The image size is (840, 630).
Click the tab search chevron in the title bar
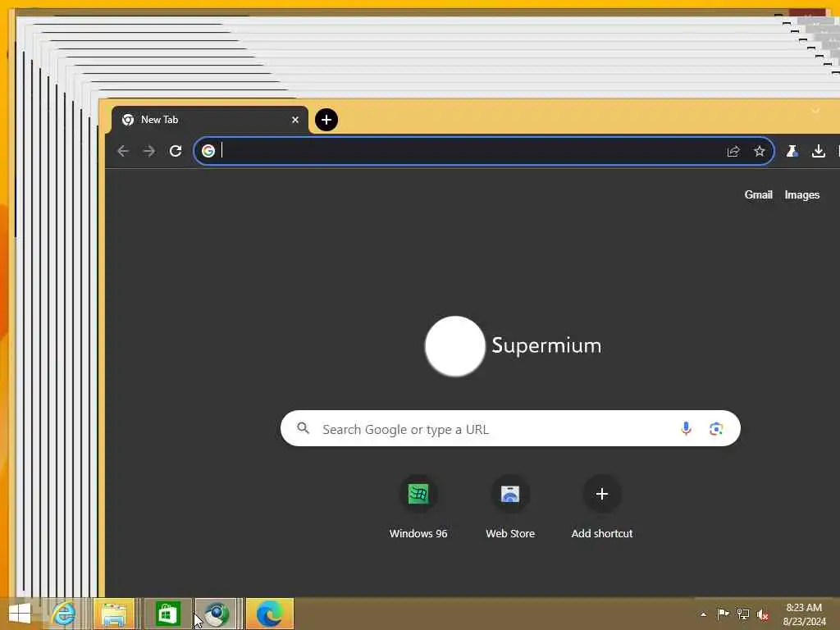(815, 111)
